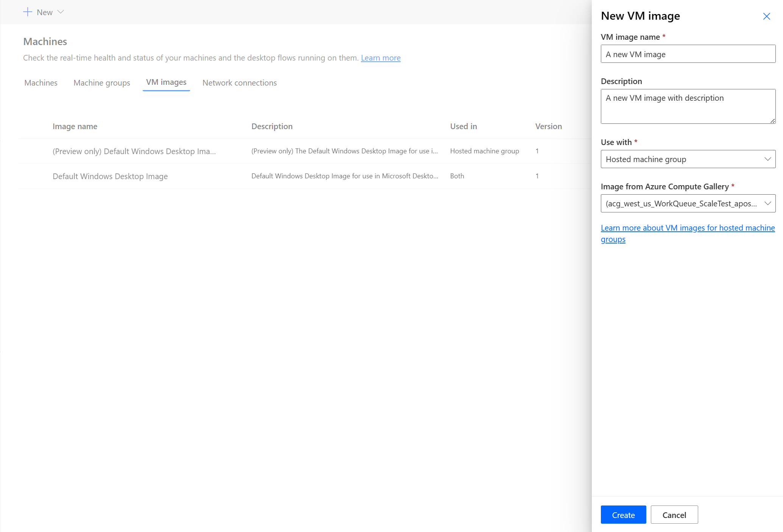783x532 pixels.
Task: Click the New dropdown arrow
Action: tap(59, 12)
